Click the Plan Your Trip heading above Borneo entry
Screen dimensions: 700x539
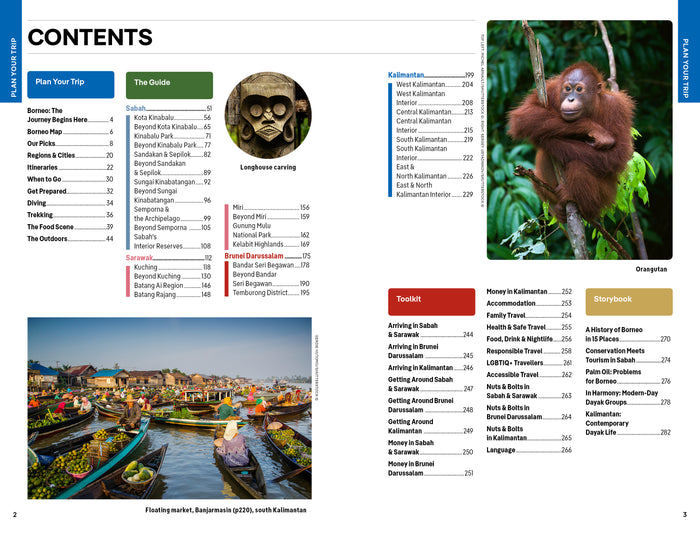[x=59, y=82]
